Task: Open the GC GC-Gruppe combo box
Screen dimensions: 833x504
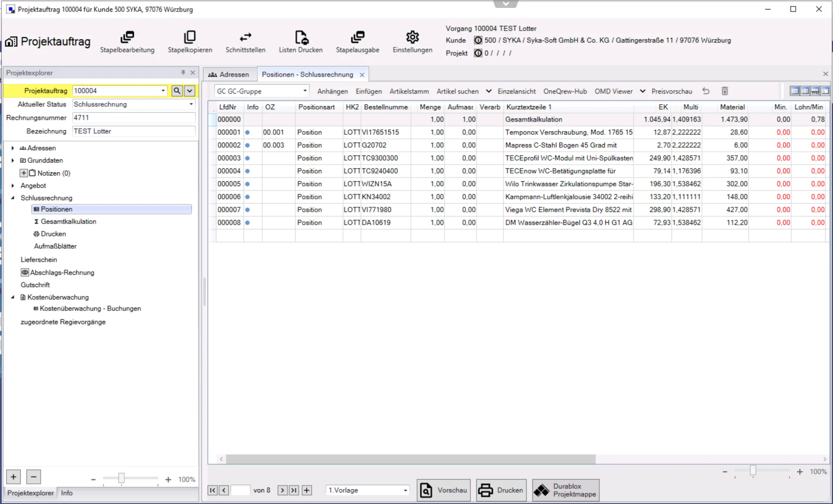Action: pos(305,91)
